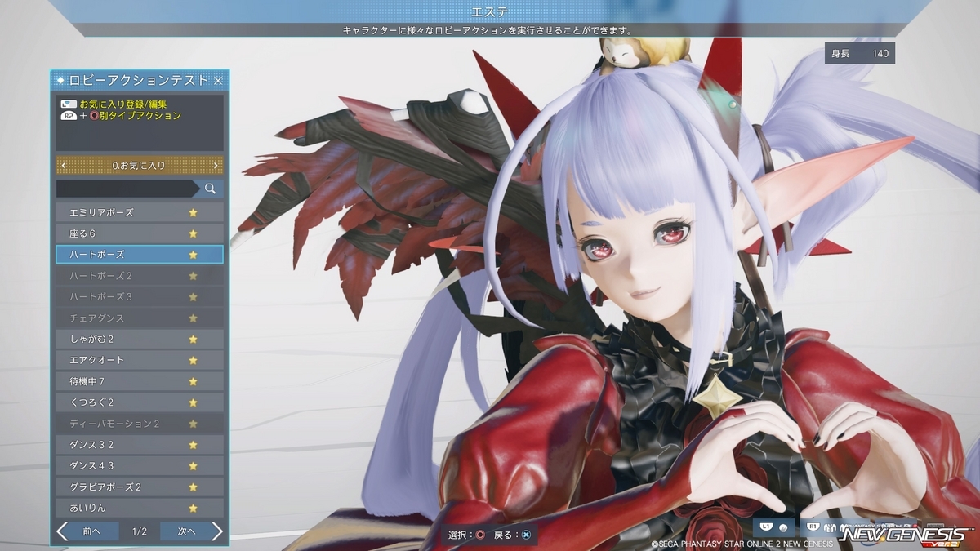Toggle favorite star on エアクオート
Screen dimensions: 980x551
[x=194, y=360]
